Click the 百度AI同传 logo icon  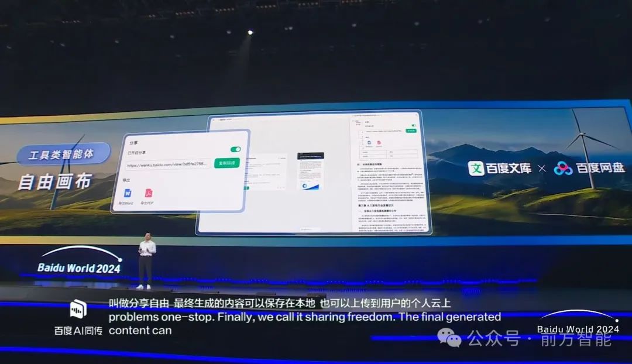tap(78, 309)
